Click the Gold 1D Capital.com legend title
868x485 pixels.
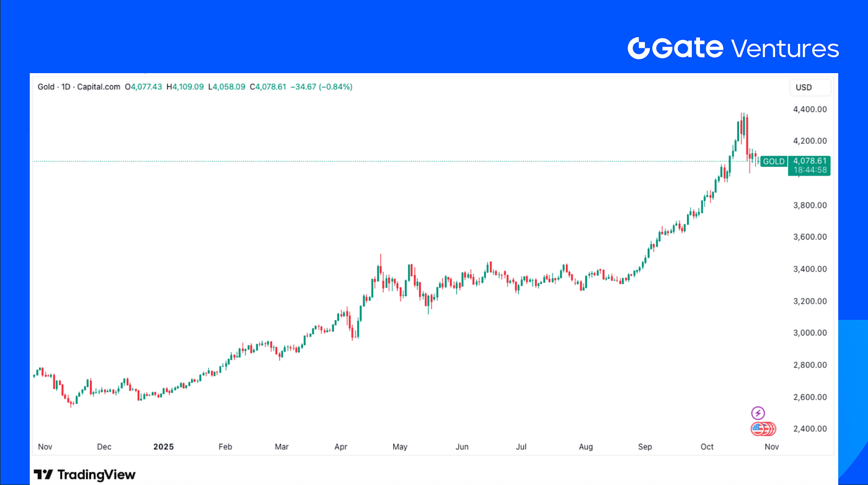click(x=79, y=87)
